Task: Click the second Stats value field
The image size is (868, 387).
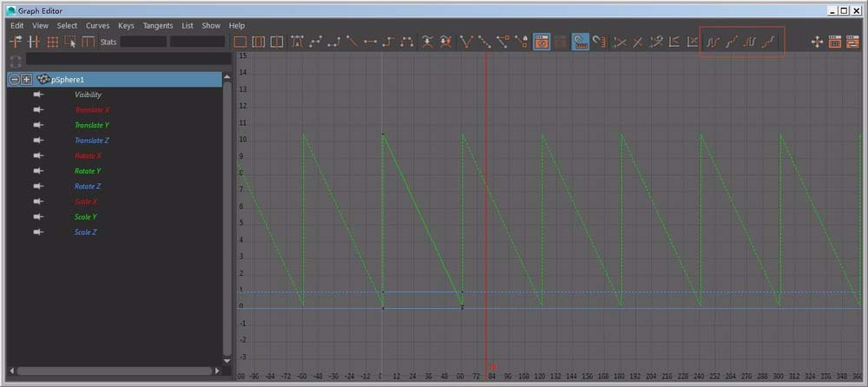Action: point(197,42)
